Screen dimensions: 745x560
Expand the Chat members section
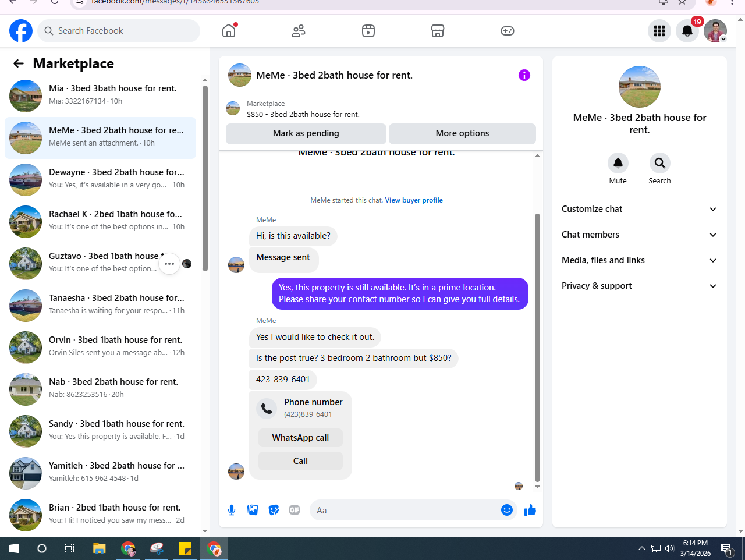click(640, 235)
